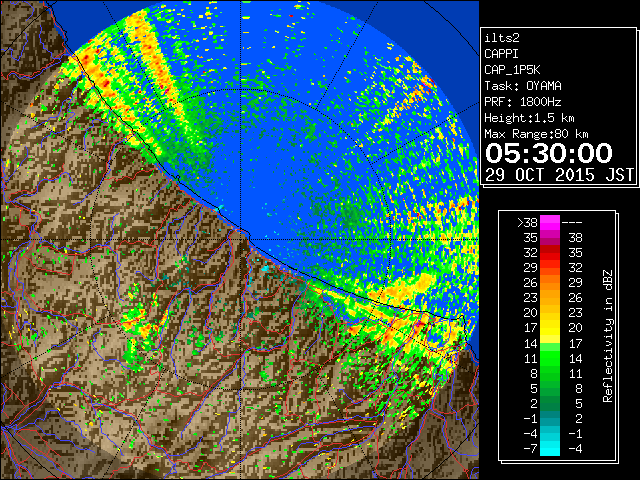Click the cyan -7 dBZ legend swatch
The width and height of the screenshot is (640, 480).
click(x=550, y=448)
